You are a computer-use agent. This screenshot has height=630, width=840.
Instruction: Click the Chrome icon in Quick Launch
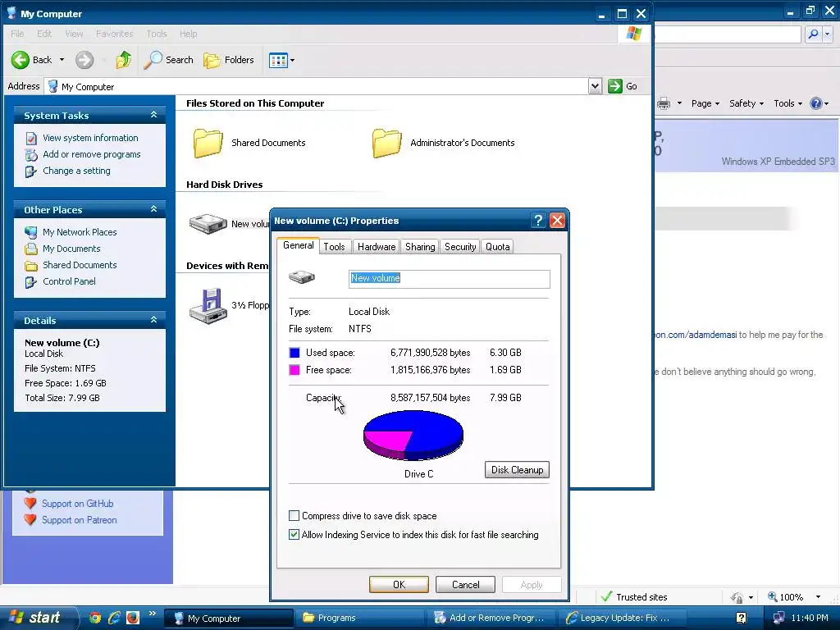(x=95, y=618)
